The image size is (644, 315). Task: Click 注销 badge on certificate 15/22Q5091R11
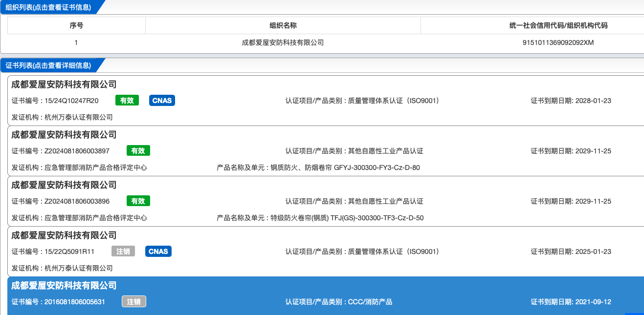point(123,251)
